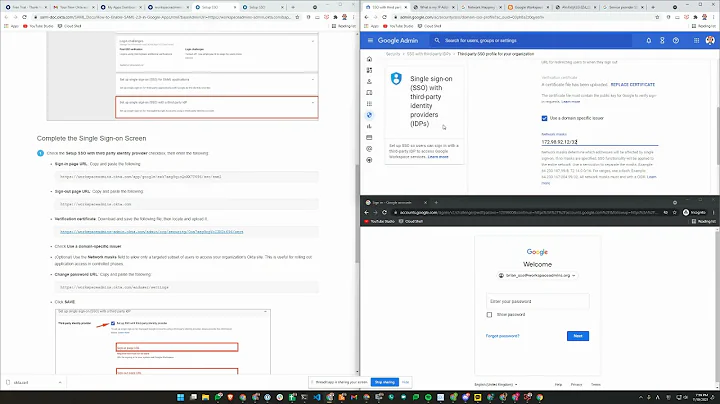This screenshot has width=720, height=404.
Task: Open Google Admin help question mark
Action: [x=676, y=40]
